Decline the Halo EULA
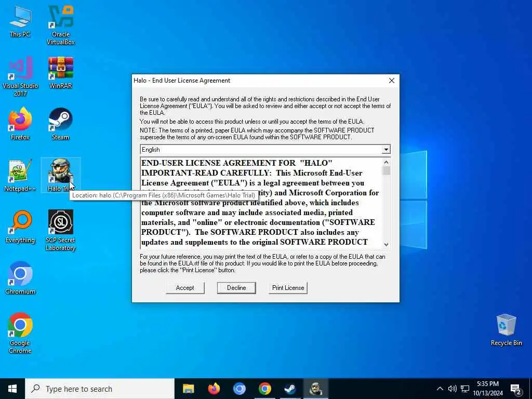 point(236,288)
